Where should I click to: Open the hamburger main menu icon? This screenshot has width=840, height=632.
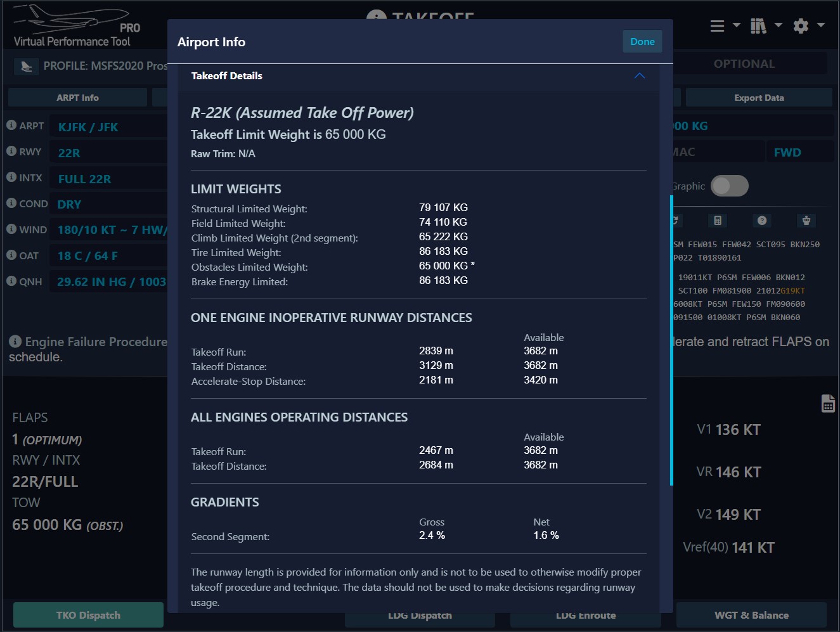(717, 26)
